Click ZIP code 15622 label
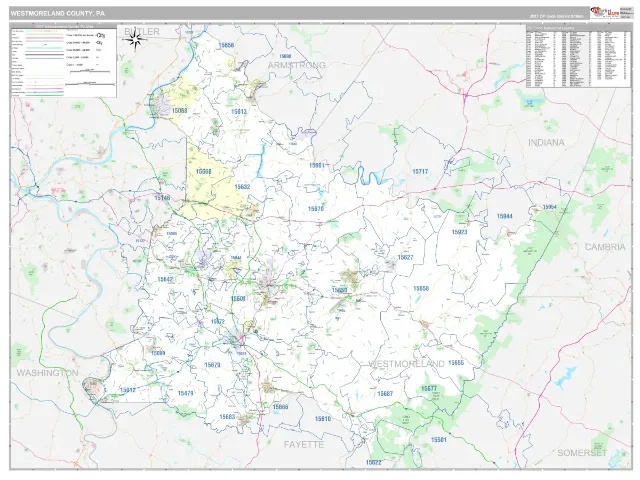 click(373, 462)
